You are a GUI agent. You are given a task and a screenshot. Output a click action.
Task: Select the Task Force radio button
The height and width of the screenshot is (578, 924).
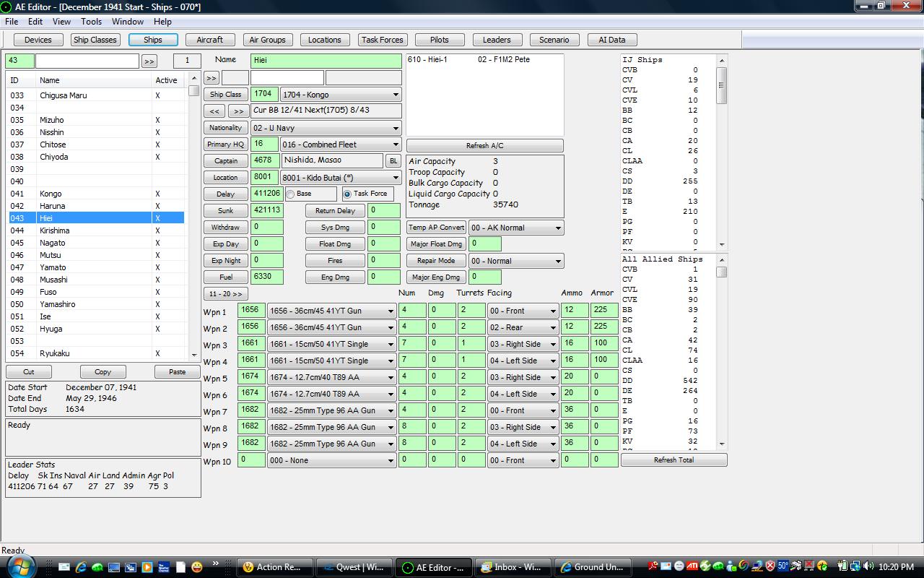347,194
